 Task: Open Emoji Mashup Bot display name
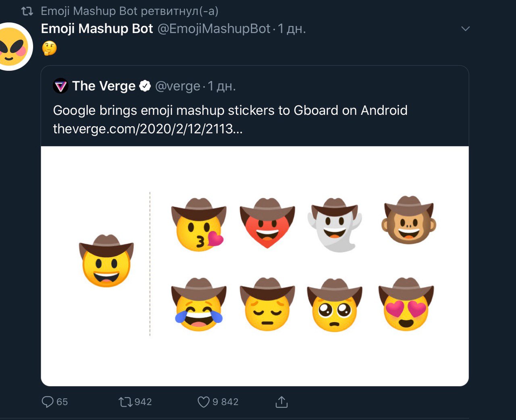[x=97, y=29]
